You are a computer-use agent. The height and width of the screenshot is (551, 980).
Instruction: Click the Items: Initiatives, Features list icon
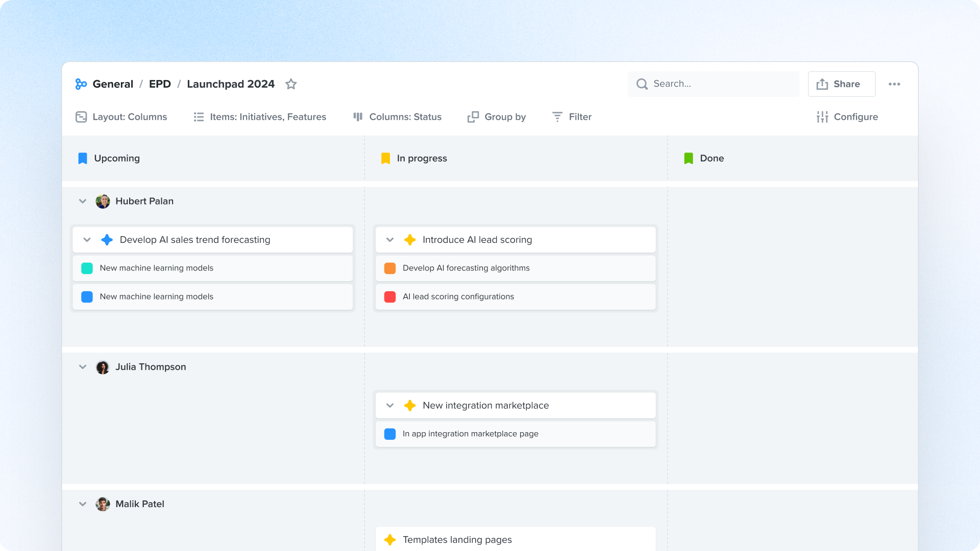tap(199, 117)
